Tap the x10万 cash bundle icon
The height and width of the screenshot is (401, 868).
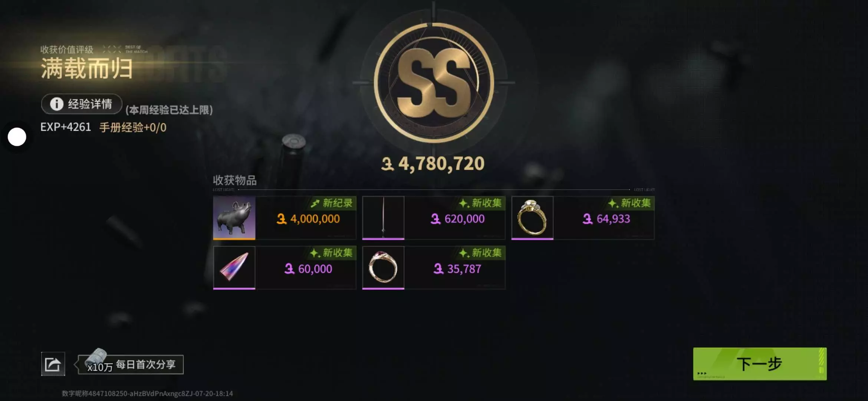(97, 360)
